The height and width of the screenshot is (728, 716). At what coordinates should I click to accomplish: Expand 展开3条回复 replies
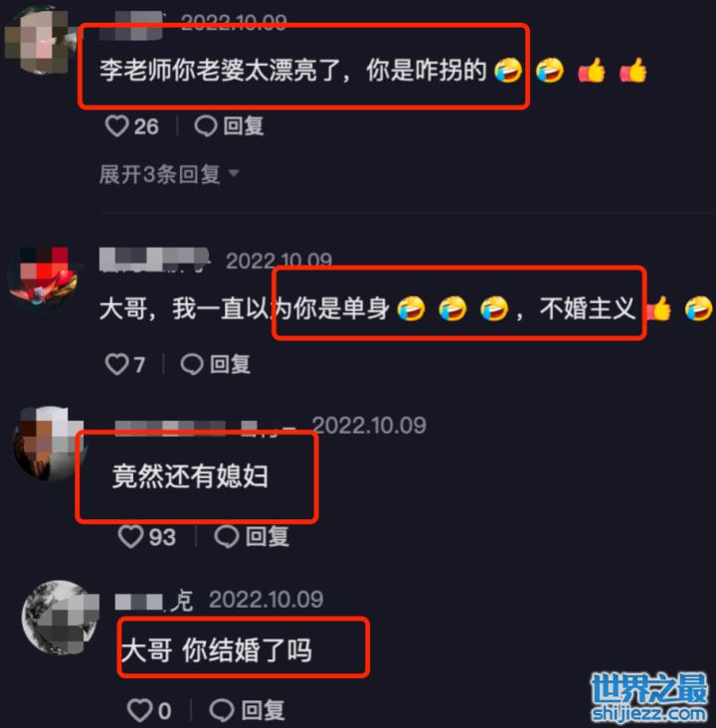coord(160,175)
